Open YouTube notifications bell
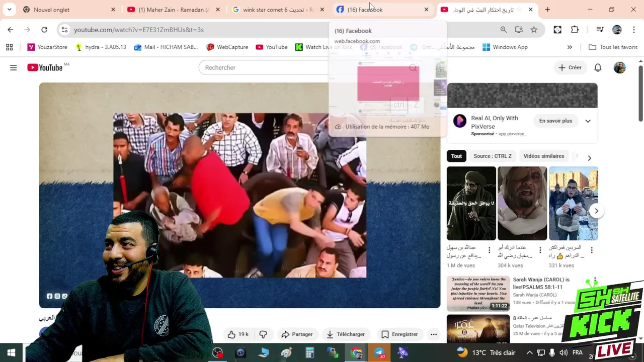Image resolution: width=644 pixels, height=362 pixels. (598, 67)
